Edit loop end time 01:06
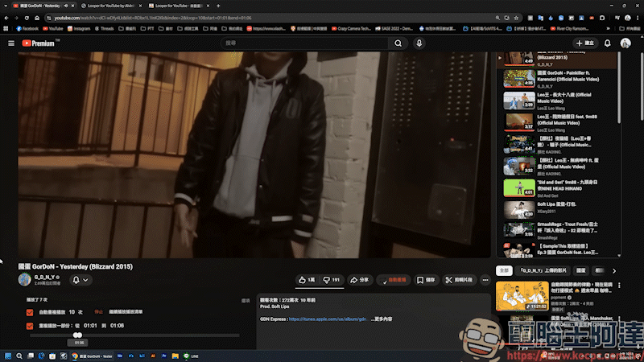The width and height of the screenshot is (644, 362). 117,326
